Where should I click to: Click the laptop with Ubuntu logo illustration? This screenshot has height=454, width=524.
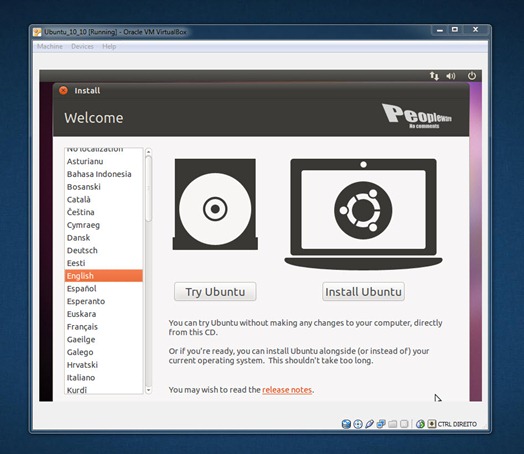[x=363, y=214]
